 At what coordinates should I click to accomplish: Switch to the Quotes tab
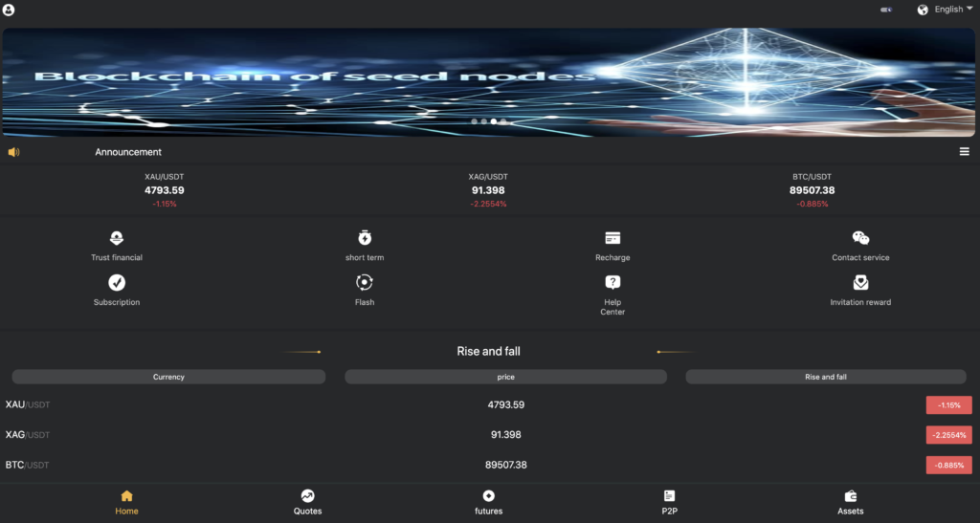(307, 502)
